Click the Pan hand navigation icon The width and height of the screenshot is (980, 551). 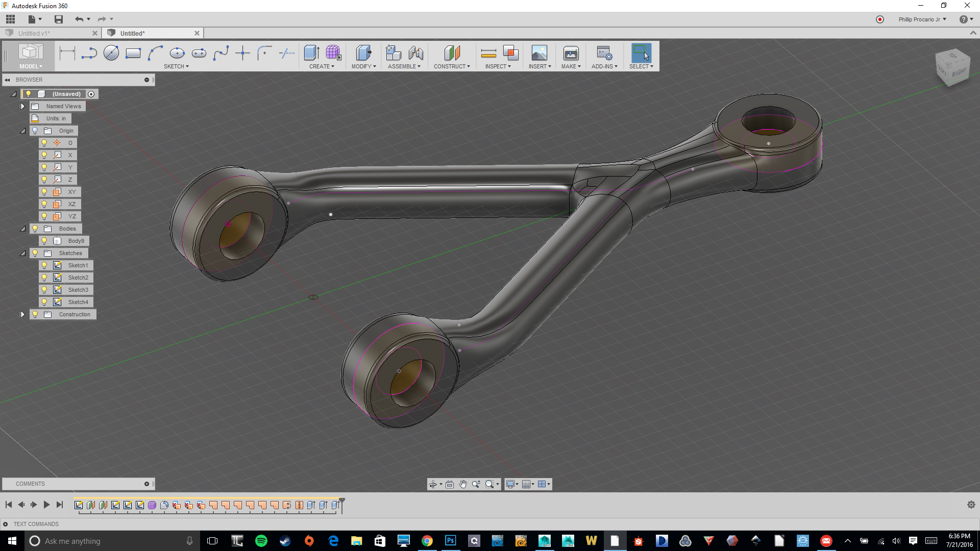click(x=463, y=484)
